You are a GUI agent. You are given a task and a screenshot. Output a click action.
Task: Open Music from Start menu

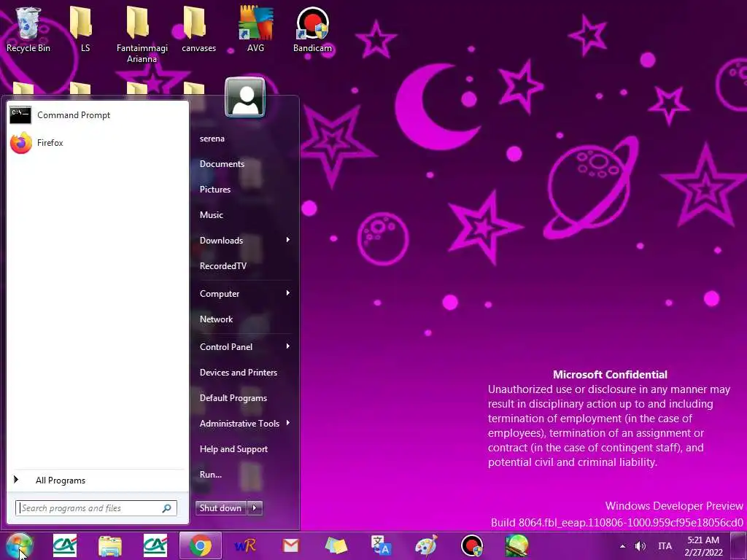[212, 215]
